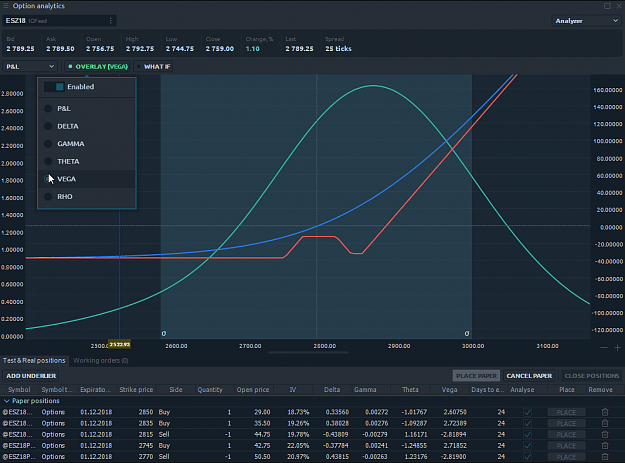Click the 29.00 open price cell

pyautogui.click(x=262, y=412)
